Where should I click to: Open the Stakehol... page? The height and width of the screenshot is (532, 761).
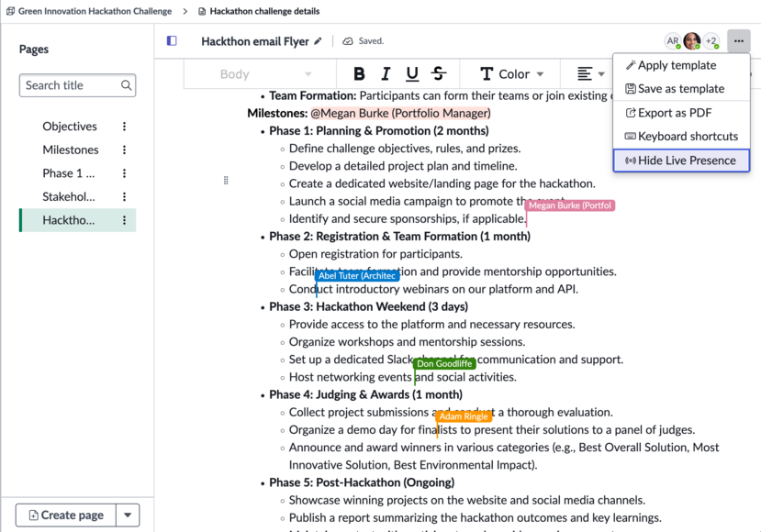coord(69,197)
